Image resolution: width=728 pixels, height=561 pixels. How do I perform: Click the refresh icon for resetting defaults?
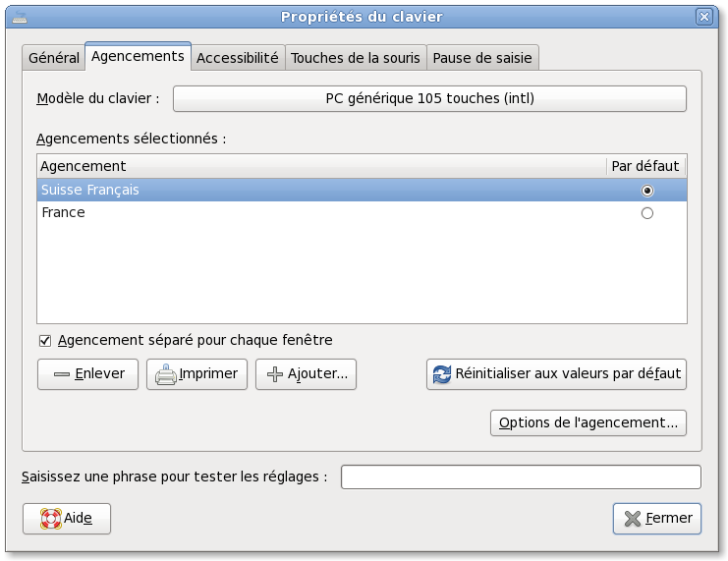click(442, 374)
